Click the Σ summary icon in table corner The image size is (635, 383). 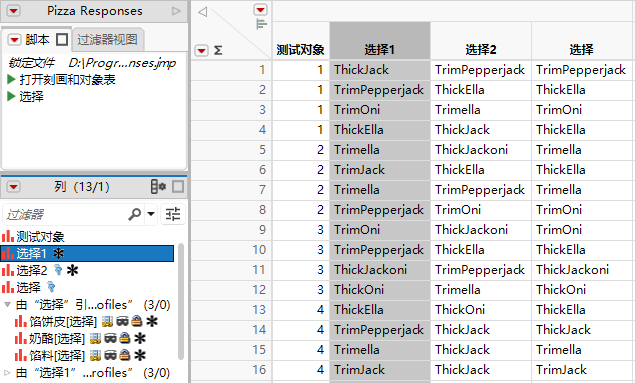tap(218, 51)
